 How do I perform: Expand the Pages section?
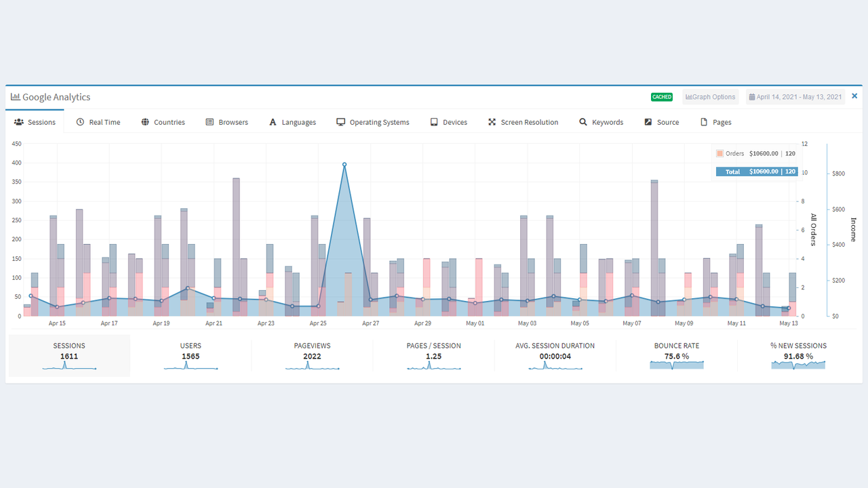(x=715, y=121)
